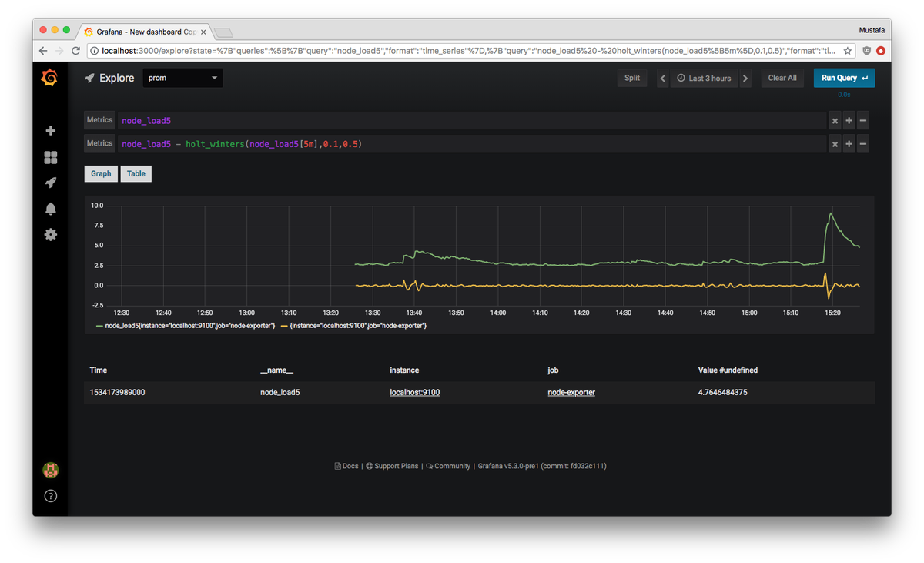Open the Create plus menu in sidebar
Image resolution: width=924 pixels, height=563 pixels.
[x=51, y=131]
